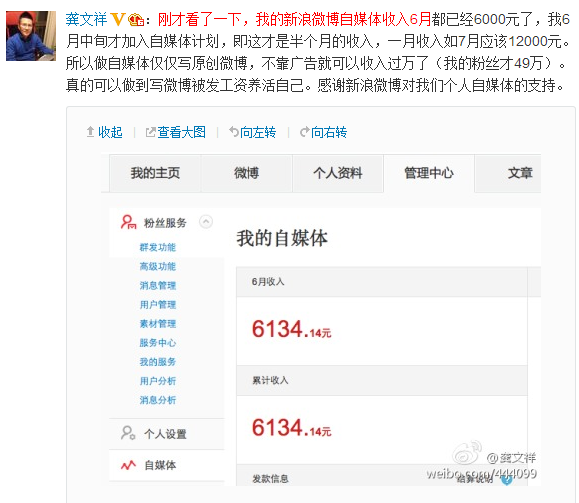Image resolution: width=579 pixels, height=503 pixels.
Task: Rotate image right with 向右转
Action: tap(329, 132)
